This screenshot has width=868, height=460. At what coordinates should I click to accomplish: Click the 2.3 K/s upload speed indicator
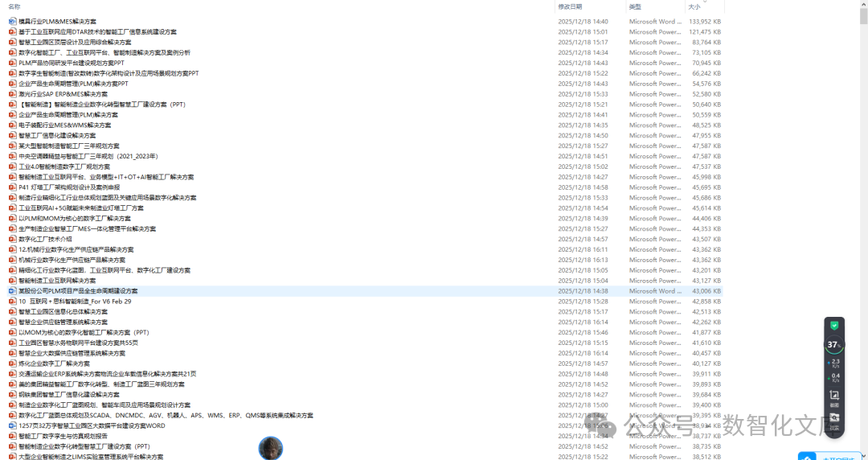[834, 363]
